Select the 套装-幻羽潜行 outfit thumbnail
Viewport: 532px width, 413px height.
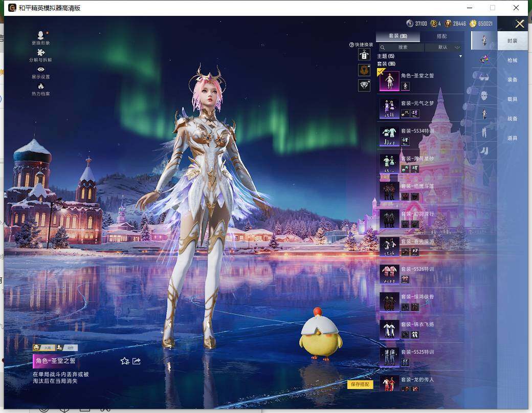pos(389,219)
